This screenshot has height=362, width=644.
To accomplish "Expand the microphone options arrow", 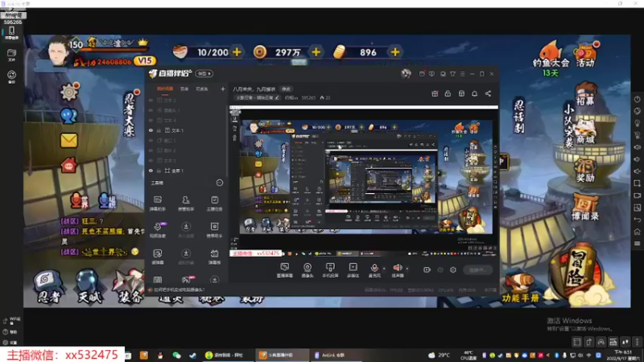I will [384, 268].
